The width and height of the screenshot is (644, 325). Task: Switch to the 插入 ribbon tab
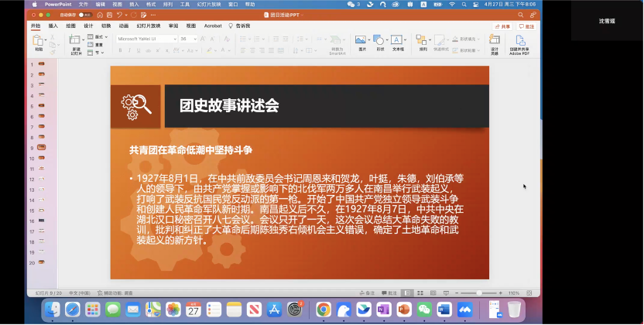pyautogui.click(x=53, y=26)
